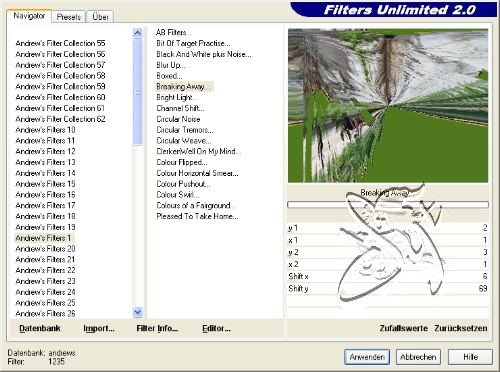Viewport: 500px width, 372px height.
Task: Click the Shift x parameter slider
Action: pyautogui.click(x=388, y=276)
